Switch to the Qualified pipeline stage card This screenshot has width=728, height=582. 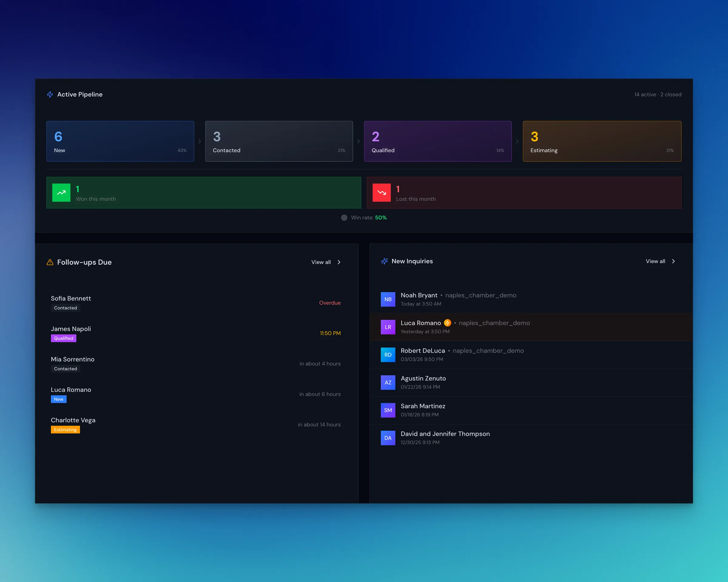coord(438,141)
